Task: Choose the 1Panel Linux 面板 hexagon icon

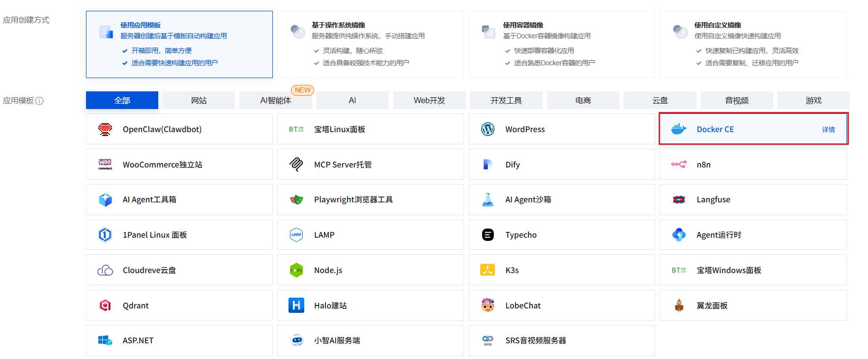Action: click(x=105, y=235)
